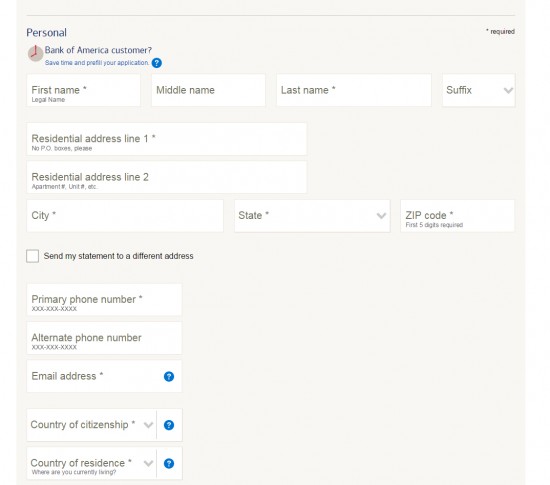This screenshot has width=550, height=485.
Task: Click the Bank of America customer link
Action: point(98,50)
